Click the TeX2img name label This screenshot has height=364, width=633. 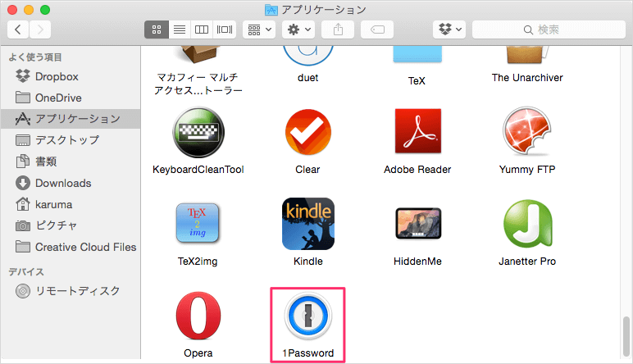pyautogui.click(x=198, y=261)
